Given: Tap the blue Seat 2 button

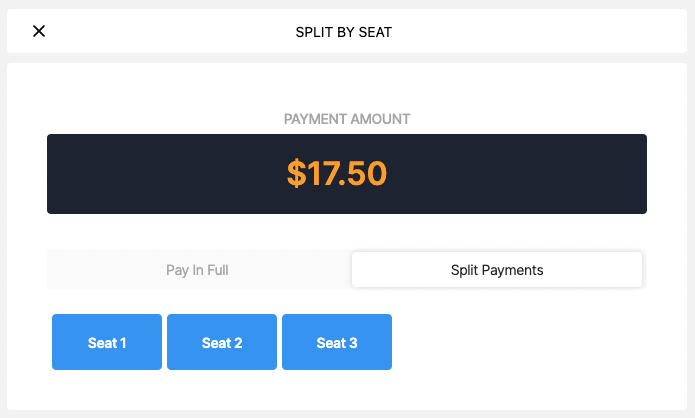Looking at the screenshot, I should [x=222, y=342].
